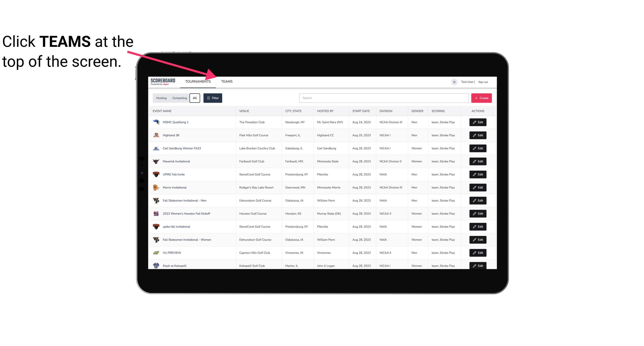
Task: Click the TOURNAMENTS navigation tab
Action: coord(198,82)
